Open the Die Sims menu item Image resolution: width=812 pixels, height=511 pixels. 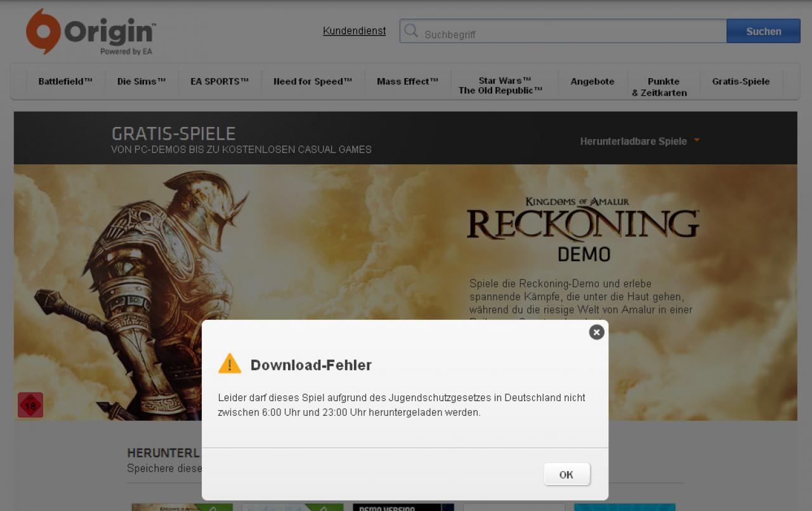pos(141,81)
